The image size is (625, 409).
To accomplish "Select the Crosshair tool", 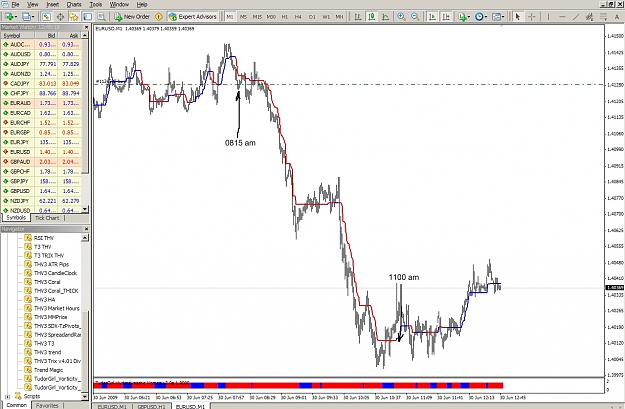I will click(532, 17).
